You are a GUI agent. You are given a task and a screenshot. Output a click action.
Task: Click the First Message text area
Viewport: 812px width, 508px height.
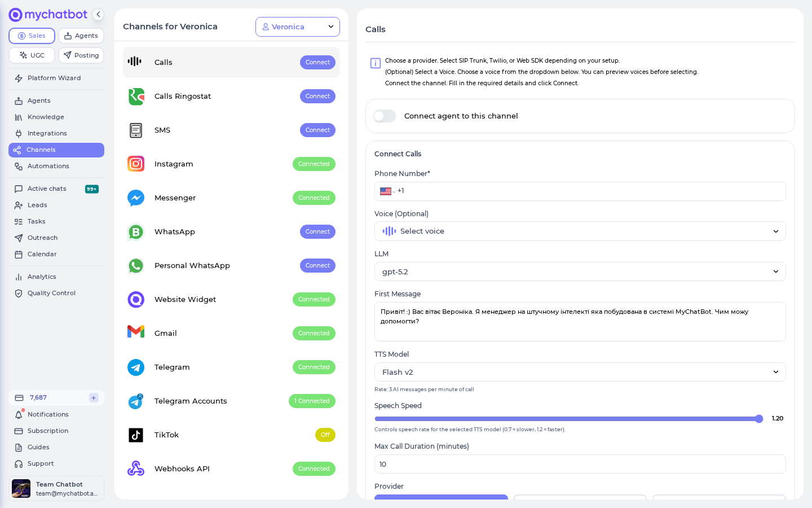(580, 322)
